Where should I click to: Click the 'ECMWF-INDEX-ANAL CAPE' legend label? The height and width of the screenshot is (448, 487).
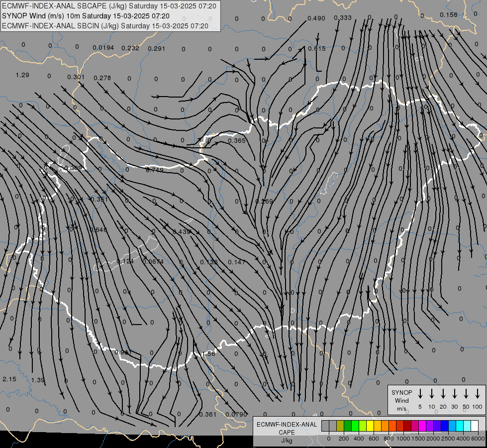[287, 428]
